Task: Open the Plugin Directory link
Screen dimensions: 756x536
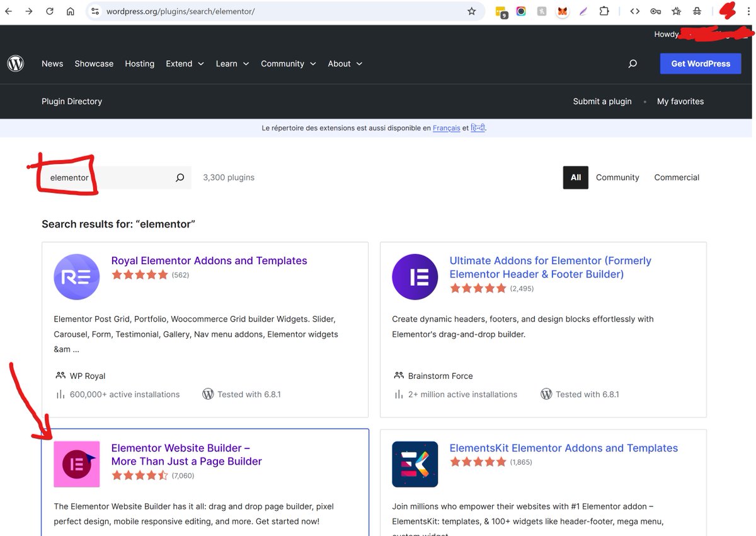Action: tap(72, 102)
